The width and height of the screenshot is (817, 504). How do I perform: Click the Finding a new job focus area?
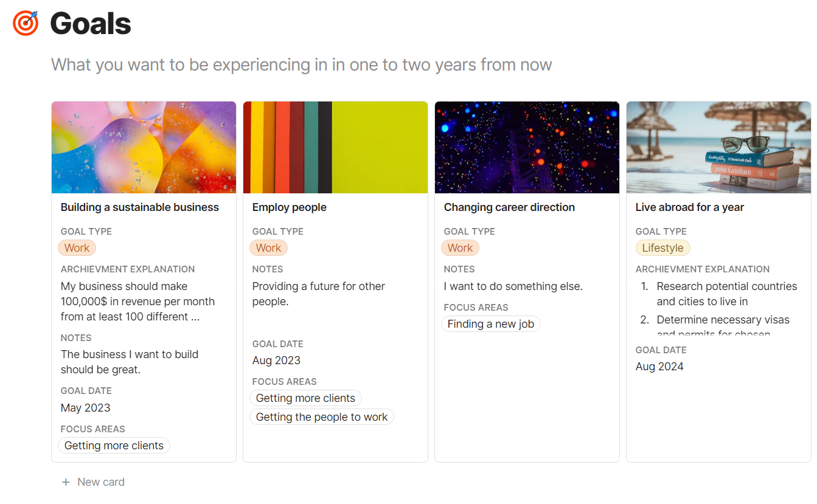click(491, 324)
